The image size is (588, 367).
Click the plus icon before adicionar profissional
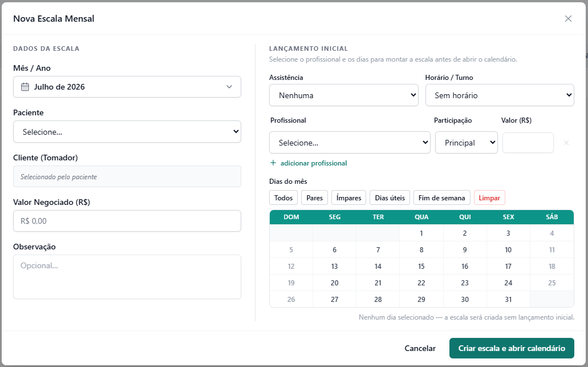[273, 163]
